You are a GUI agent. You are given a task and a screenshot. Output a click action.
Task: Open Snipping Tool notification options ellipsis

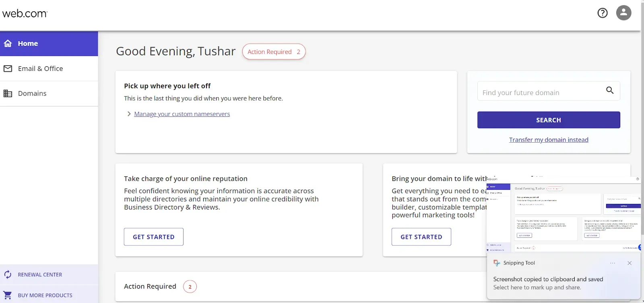click(613, 263)
